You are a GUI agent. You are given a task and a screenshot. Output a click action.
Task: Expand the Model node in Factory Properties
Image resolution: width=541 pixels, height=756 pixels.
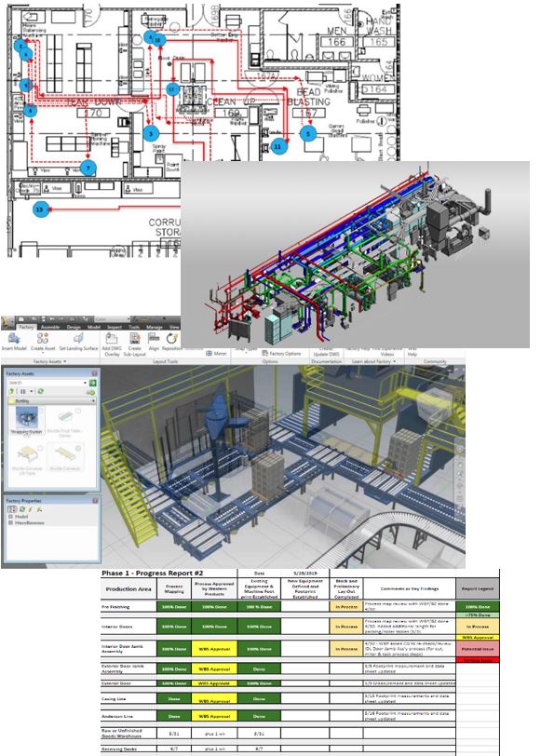coord(10,517)
